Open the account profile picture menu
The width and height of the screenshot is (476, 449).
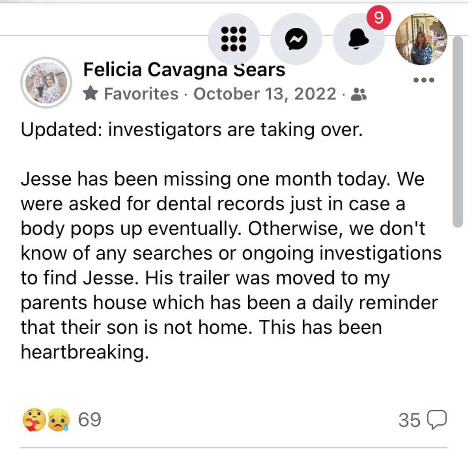pos(421,39)
